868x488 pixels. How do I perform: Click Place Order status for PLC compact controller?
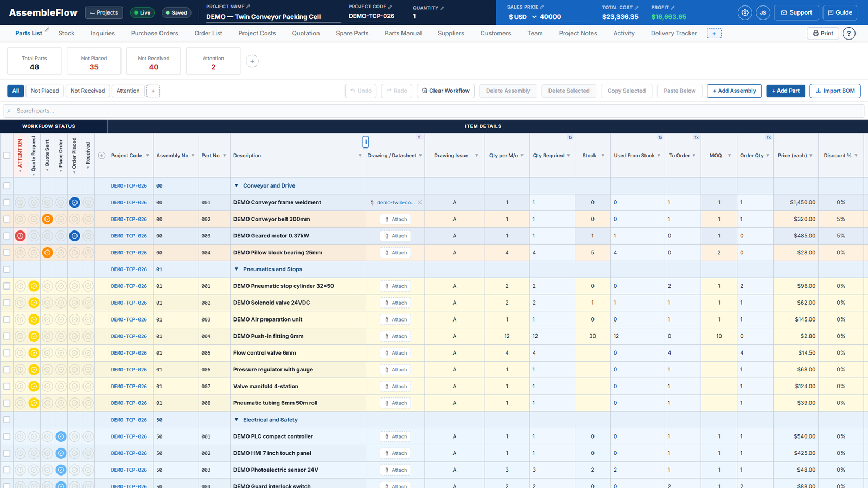coord(61,436)
